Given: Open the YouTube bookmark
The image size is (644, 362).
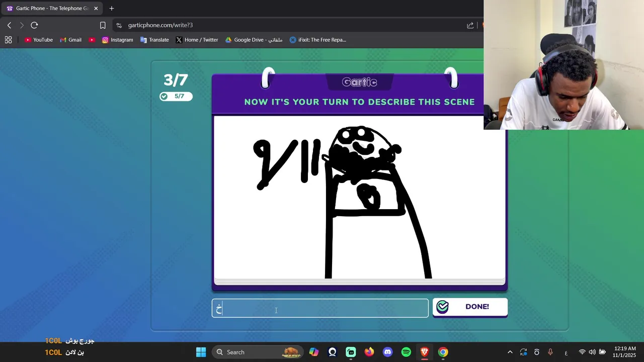Looking at the screenshot, I should tap(39, 40).
